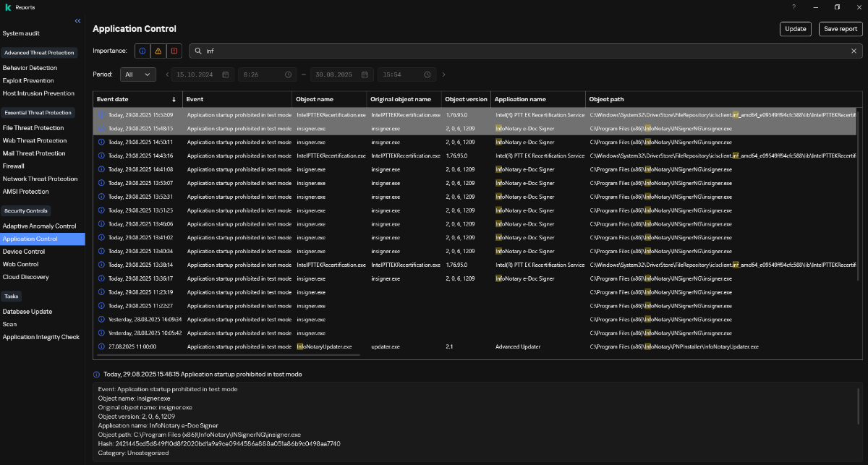The width and height of the screenshot is (868, 465).
Task: Open the end date calendar picker icon
Action: [x=365, y=74]
